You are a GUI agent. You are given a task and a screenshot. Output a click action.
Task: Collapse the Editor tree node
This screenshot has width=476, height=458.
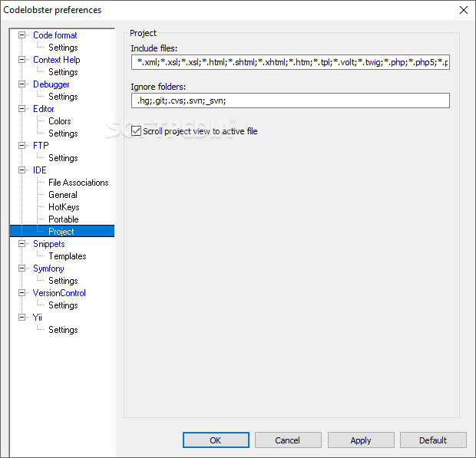click(x=21, y=109)
